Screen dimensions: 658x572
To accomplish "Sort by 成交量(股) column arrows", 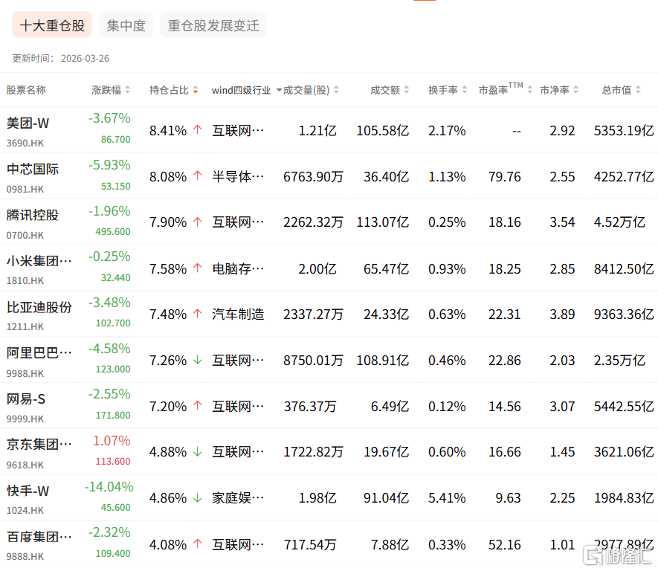I will pyautogui.click(x=336, y=90).
